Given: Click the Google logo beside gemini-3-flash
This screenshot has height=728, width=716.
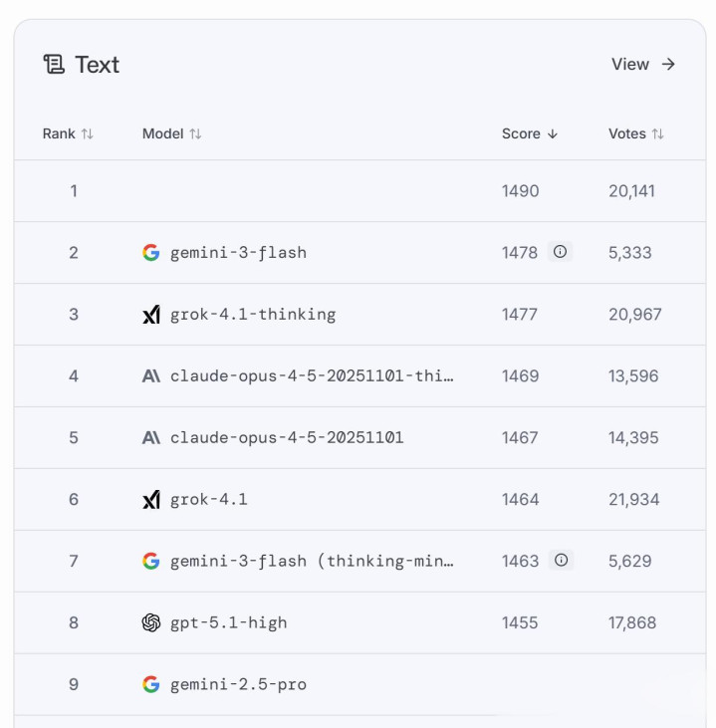Looking at the screenshot, I should click(151, 253).
